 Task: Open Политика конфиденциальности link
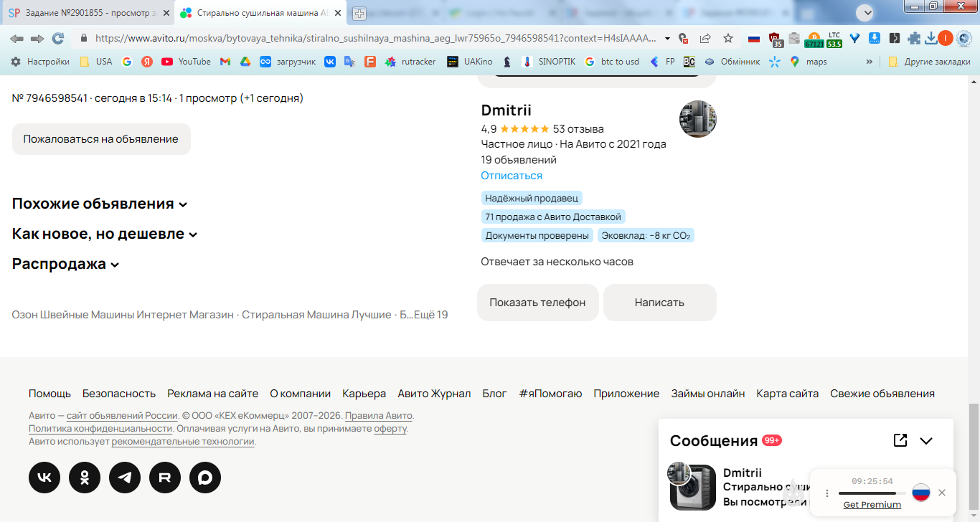pyautogui.click(x=100, y=429)
